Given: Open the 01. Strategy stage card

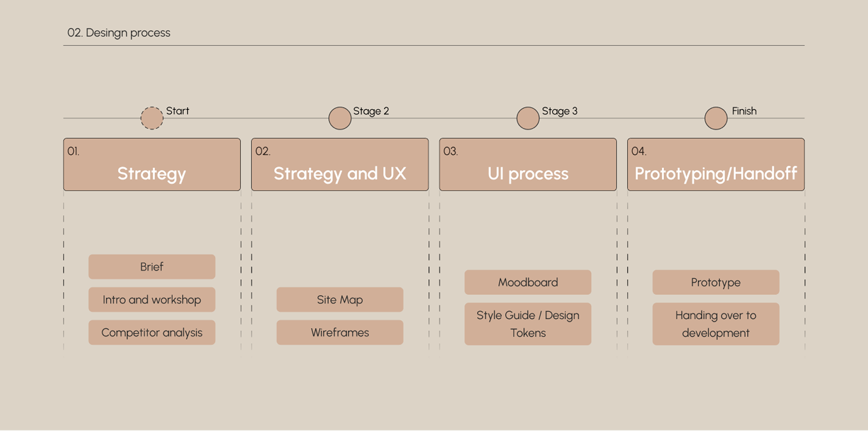Looking at the screenshot, I should 152,164.
